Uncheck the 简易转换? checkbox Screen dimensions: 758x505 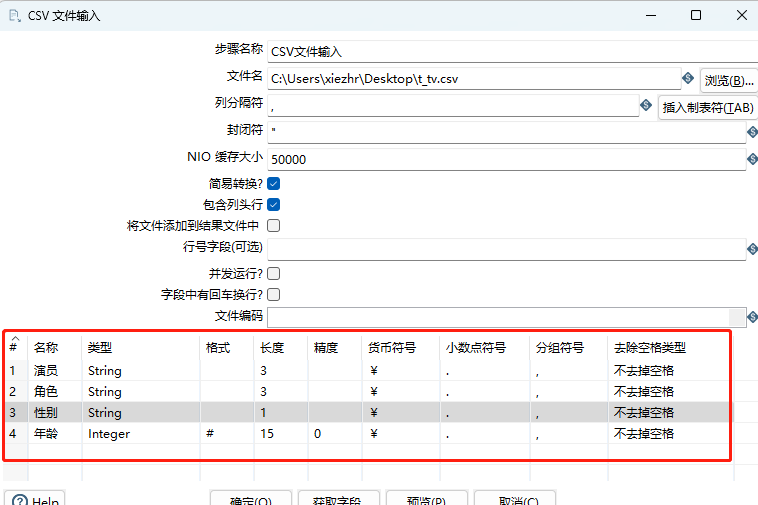(274, 184)
